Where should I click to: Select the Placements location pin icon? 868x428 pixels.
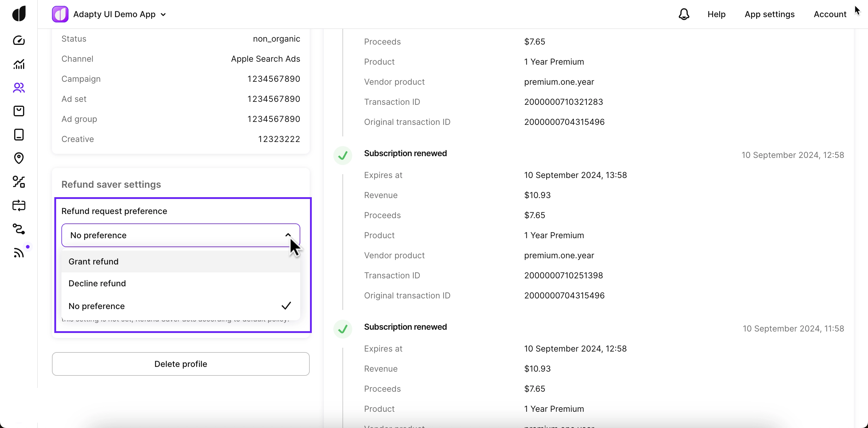point(19,158)
